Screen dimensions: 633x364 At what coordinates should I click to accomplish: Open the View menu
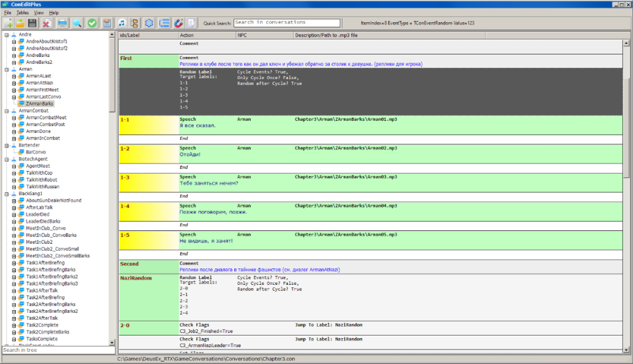tap(39, 13)
